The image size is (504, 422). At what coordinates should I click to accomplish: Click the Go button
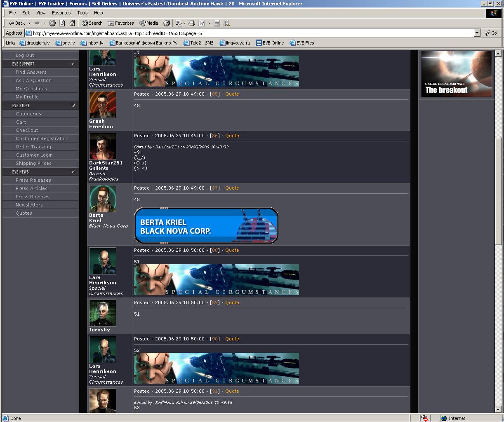[491, 33]
